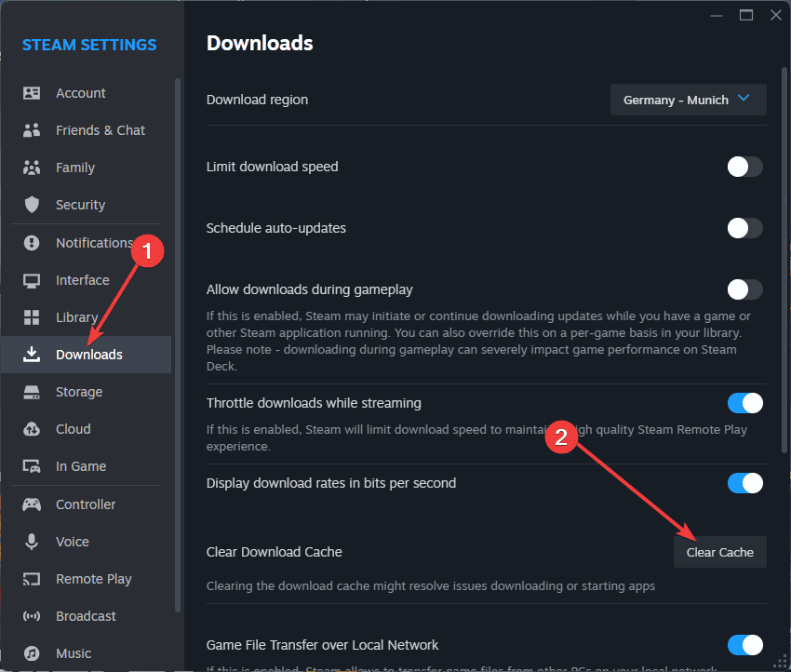Click the Downloads panel vertical scrollbar
This screenshot has width=791, height=672.
(784, 260)
